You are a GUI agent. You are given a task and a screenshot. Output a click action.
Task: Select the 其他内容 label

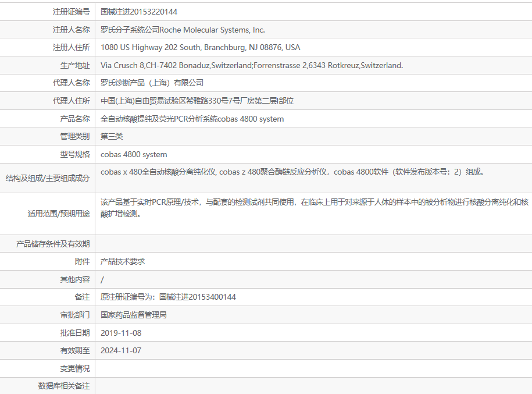pos(75,279)
